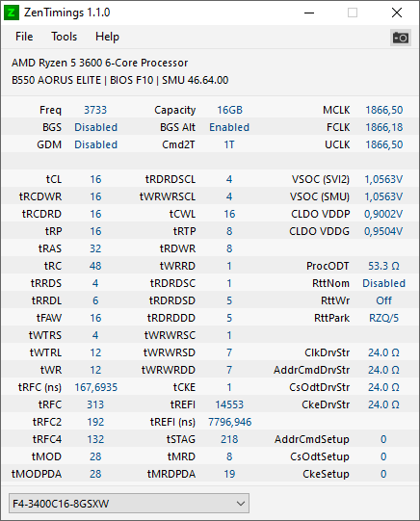
Task: Click the BGS Alt Enabled value
Action: [x=229, y=127]
